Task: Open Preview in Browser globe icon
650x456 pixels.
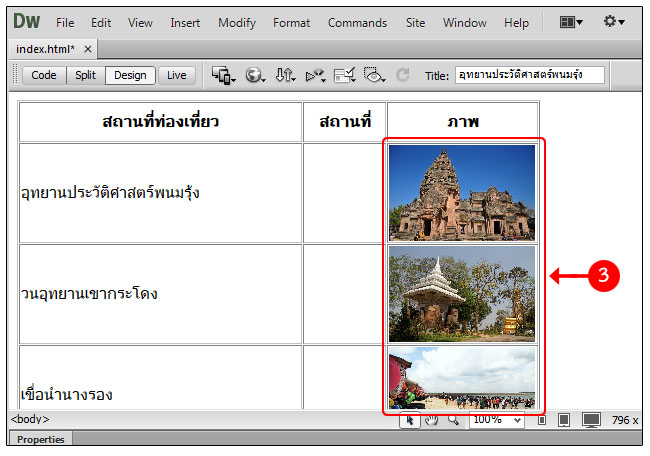Action: click(x=254, y=75)
